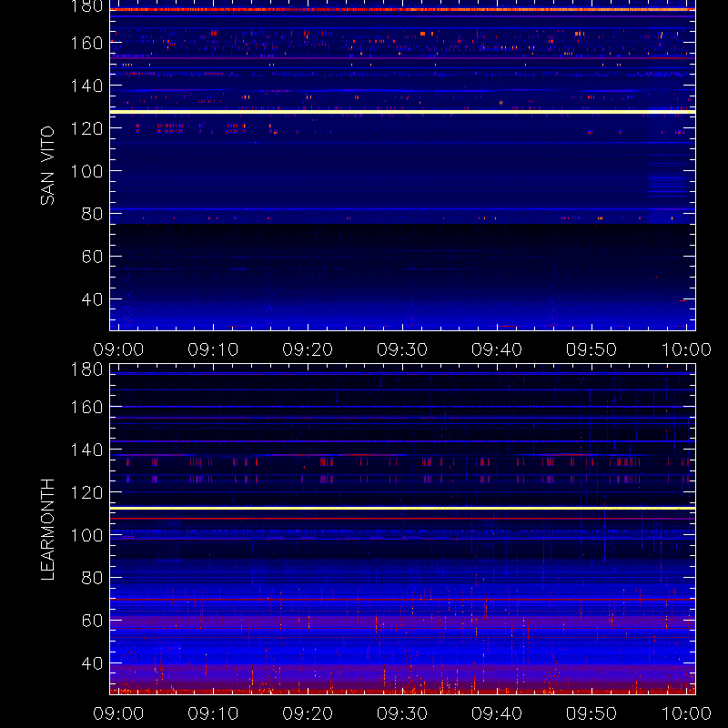Click the bright yellow emission line in Learmonth spectrogram
The image size is (728, 728).
point(402,509)
